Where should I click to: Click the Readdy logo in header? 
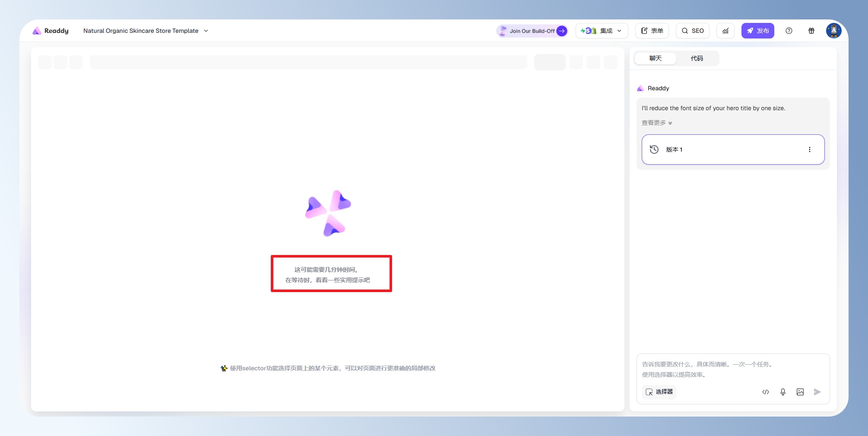click(51, 31)
